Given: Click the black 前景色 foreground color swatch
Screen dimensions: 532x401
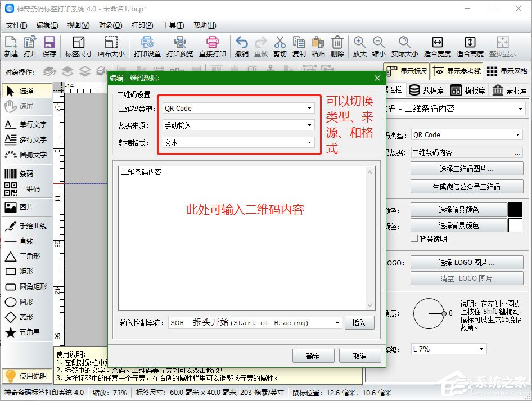Looking at the screenshot, I should pos(515,209).
